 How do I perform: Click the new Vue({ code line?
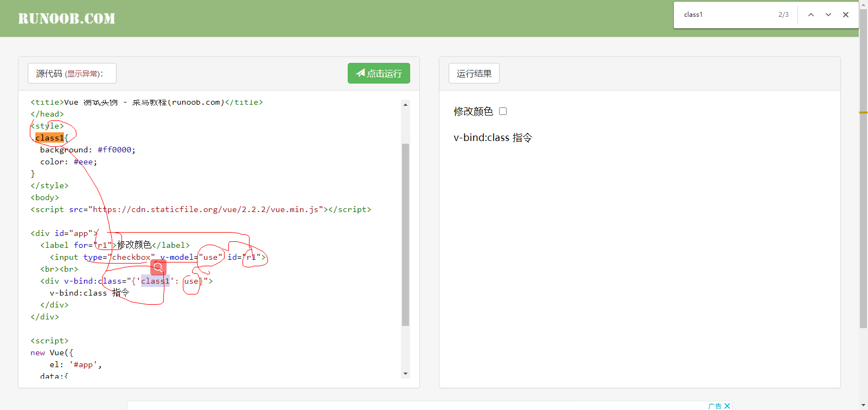52,353
